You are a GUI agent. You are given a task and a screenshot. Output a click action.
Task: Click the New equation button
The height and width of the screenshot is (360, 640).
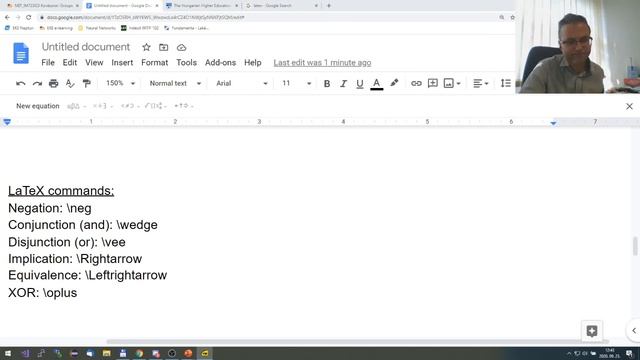point(38,106)
